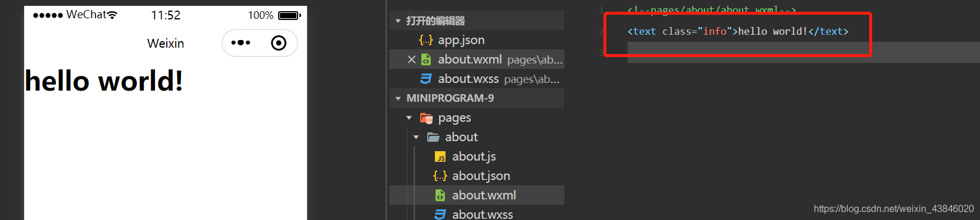Close the about.wxml open editor entry

coord(412,59)
